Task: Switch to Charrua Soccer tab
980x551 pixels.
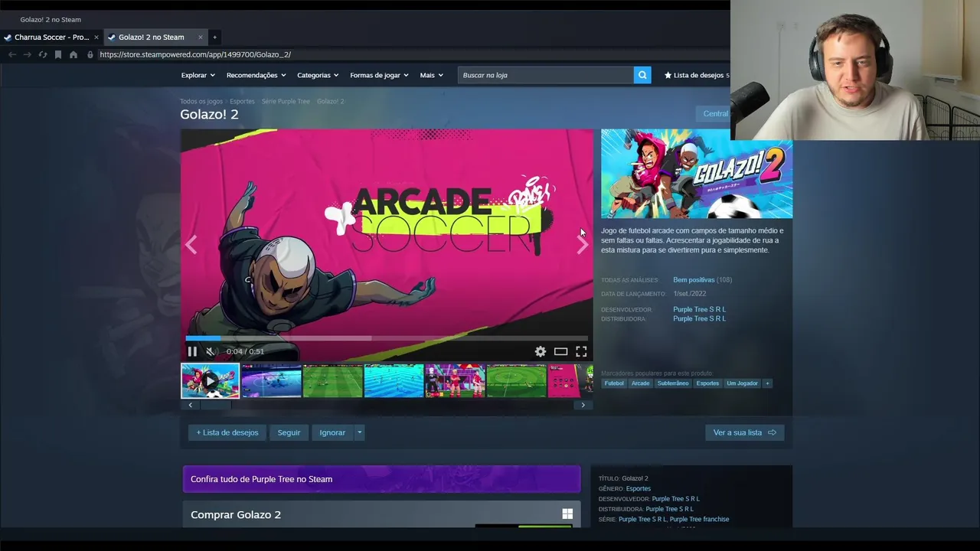Action: coord(51,37)
